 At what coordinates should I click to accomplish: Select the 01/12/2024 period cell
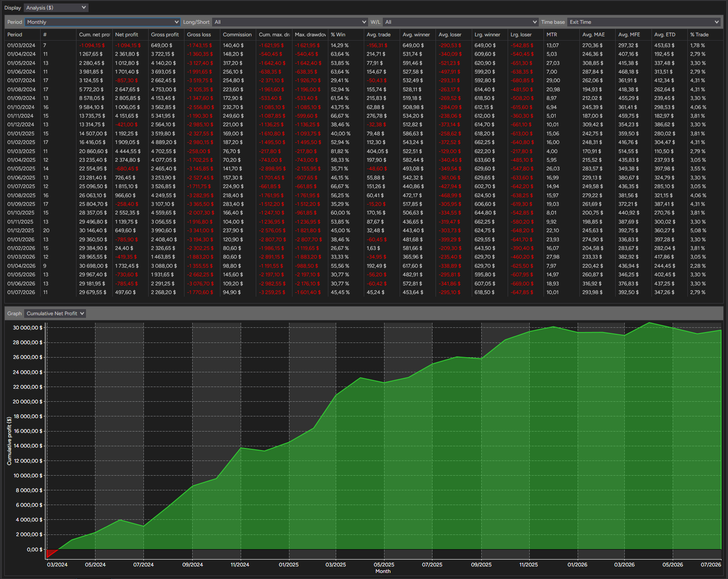[21, 125]
